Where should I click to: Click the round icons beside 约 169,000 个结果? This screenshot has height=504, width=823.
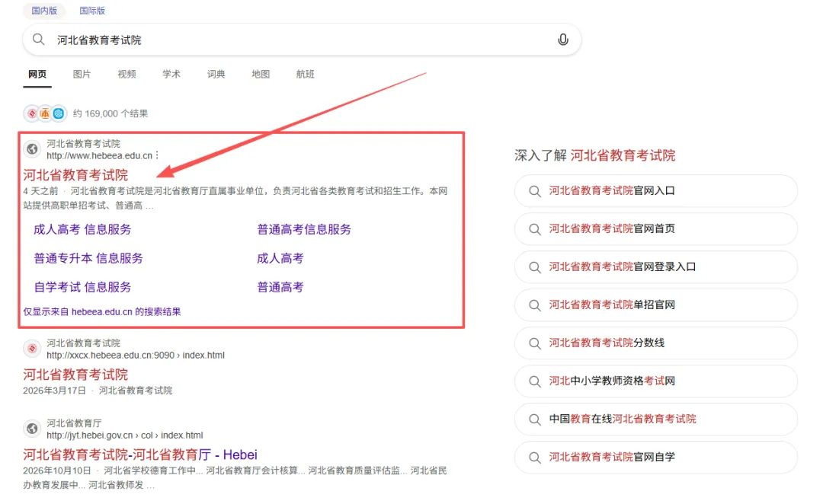tap(45, 113)
